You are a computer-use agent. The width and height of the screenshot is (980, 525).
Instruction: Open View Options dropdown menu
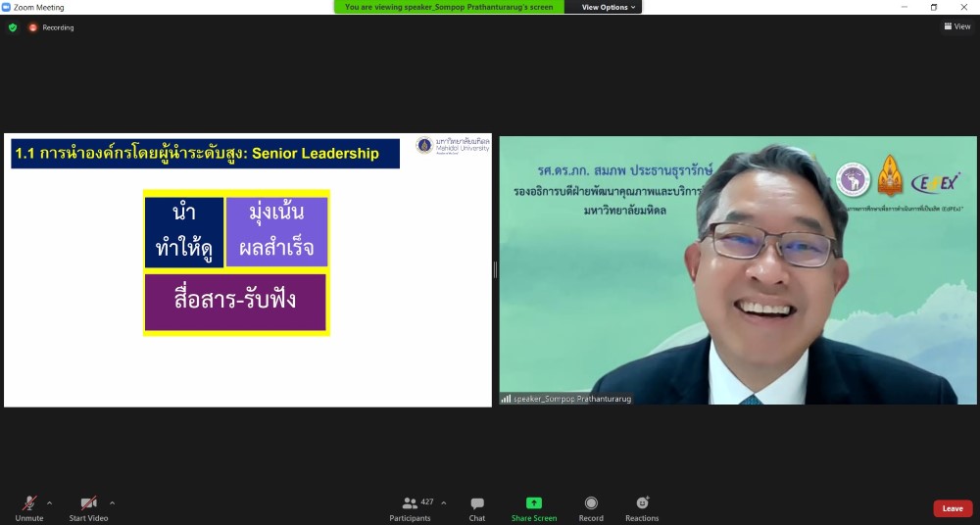click(609, 7)
